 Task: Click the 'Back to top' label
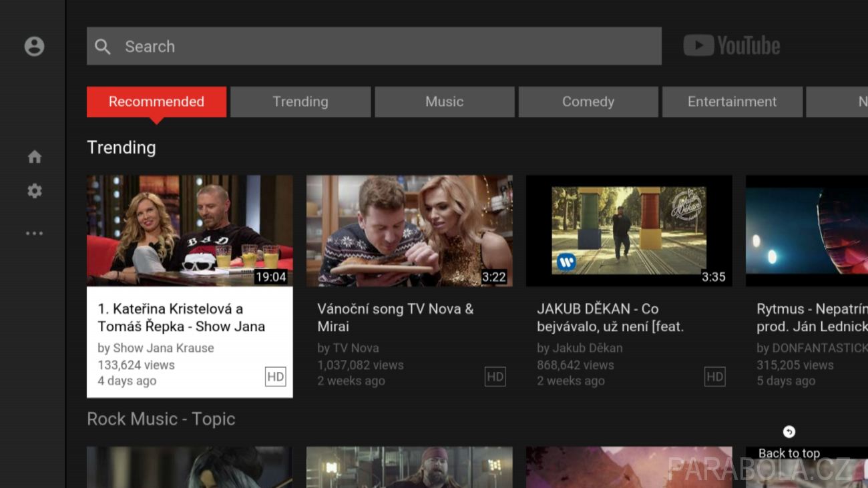tap(789, 453)
